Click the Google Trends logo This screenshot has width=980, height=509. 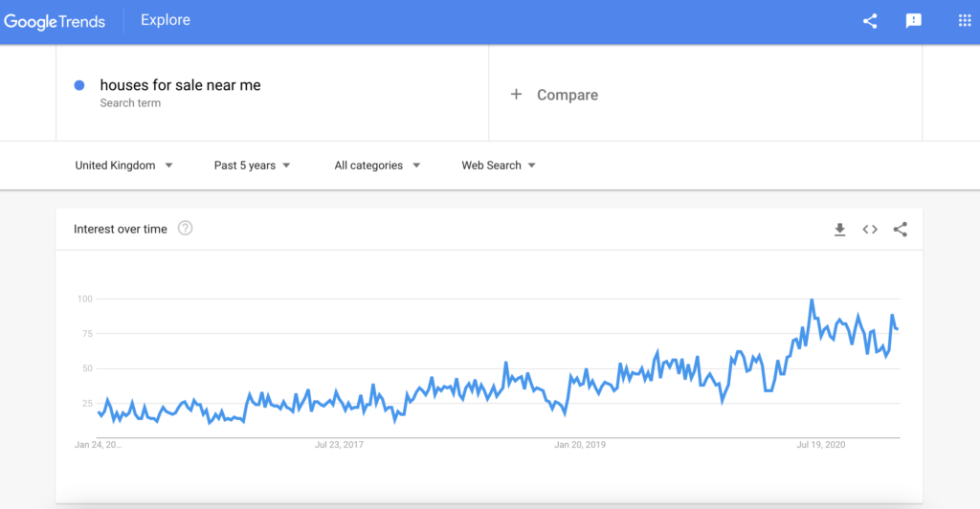point(55,22)
